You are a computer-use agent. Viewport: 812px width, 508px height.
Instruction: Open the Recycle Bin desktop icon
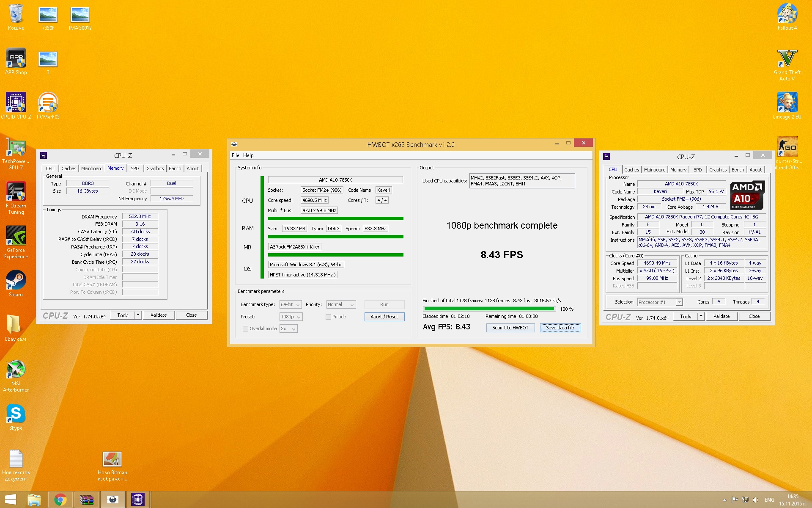16,17
